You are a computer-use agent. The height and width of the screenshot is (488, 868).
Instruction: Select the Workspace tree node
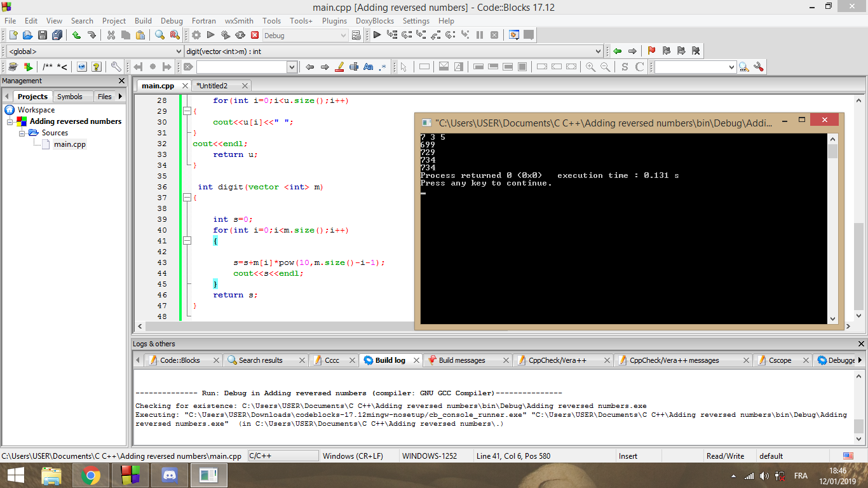36,110
